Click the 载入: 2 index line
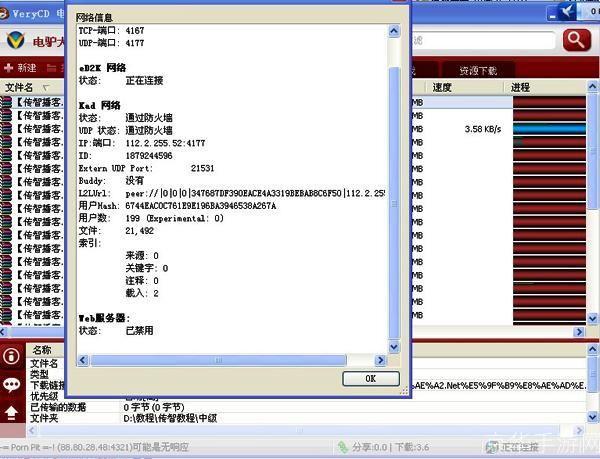The image size is (600, 459). coord(142,293)
